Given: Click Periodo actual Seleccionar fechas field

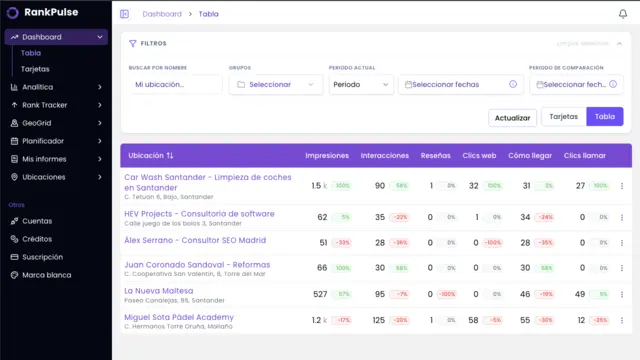Looking at the screenshot, I should (461, 84).
